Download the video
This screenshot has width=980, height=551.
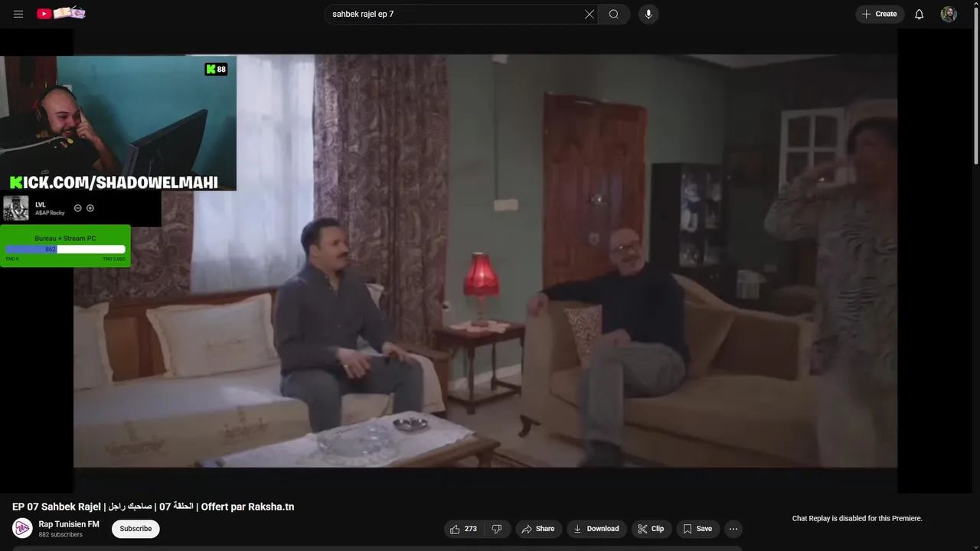click(596, 529)
